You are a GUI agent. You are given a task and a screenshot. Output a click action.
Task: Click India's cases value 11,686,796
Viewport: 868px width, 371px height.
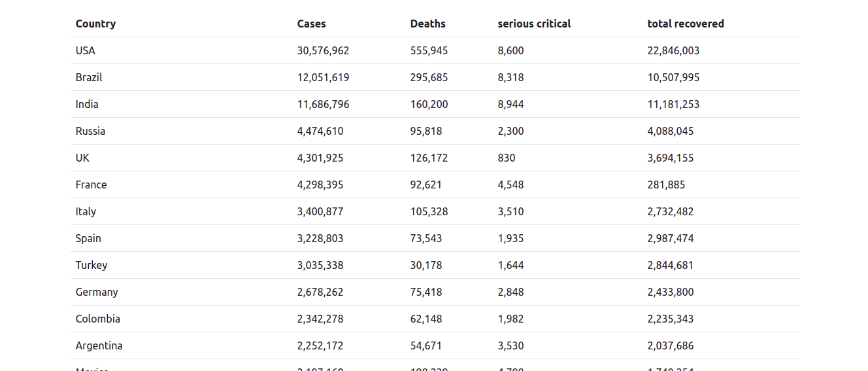(324, 104)
